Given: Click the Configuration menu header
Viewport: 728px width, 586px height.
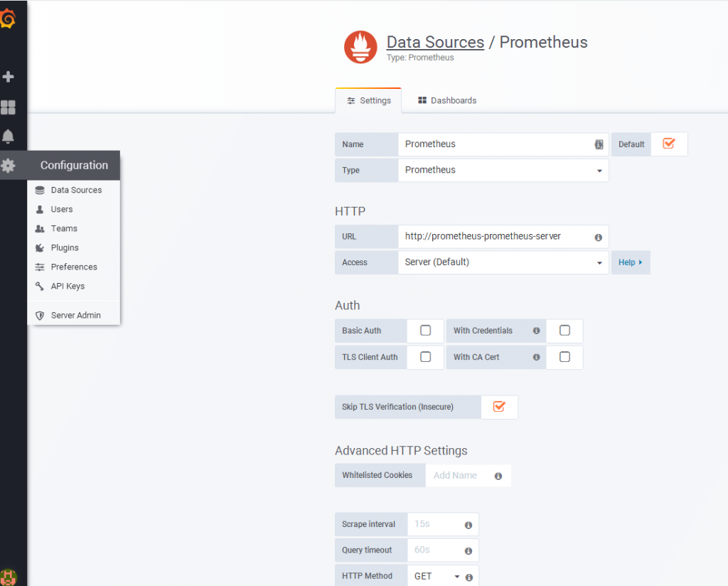Looking at the screenshot, I should (x=74, y=165).
